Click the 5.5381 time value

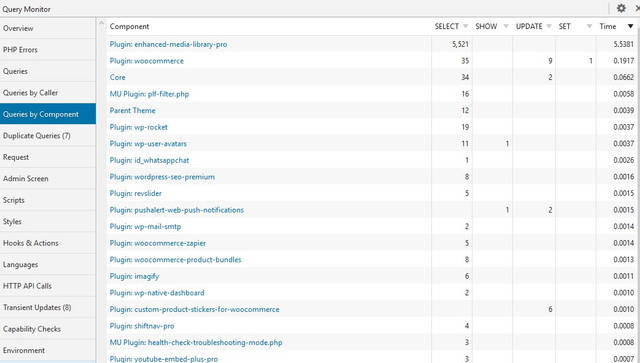click(624, 44)
